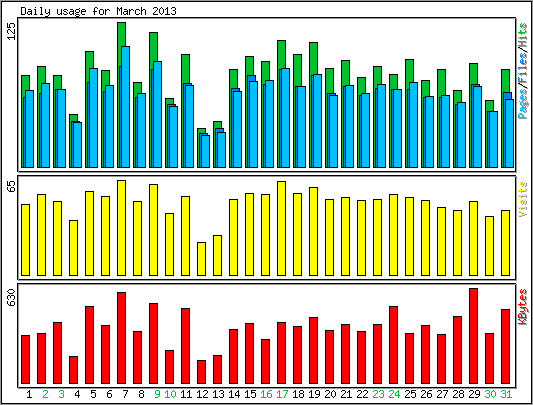This screenshot has width=533, height=405.
Task: Select day label 27 on the axis
Action: pos(442,394)
